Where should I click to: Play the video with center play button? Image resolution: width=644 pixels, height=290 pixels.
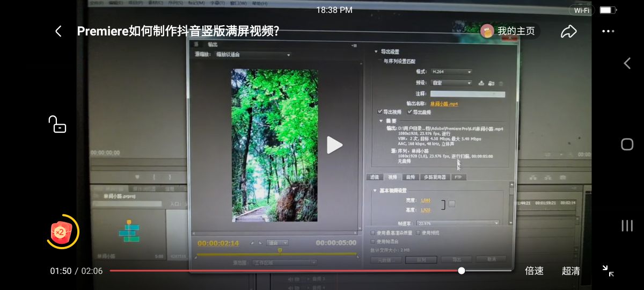click(x=334, y=145)
